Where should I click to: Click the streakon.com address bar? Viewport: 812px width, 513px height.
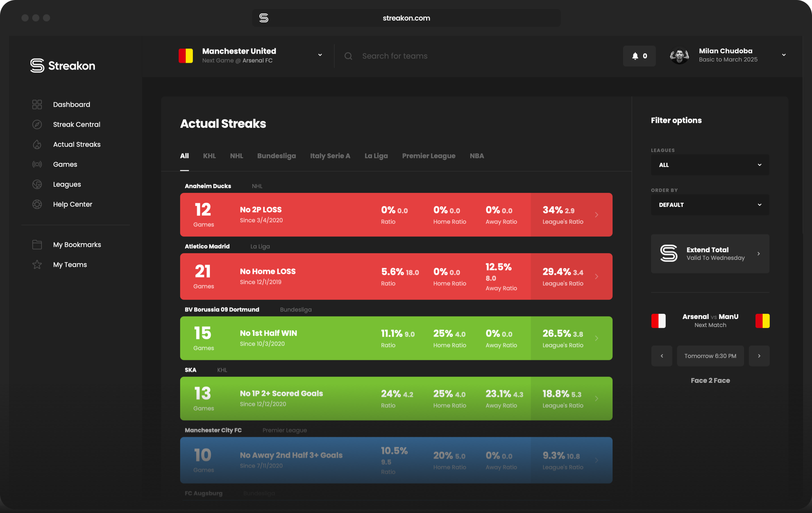tap(406, 18)
